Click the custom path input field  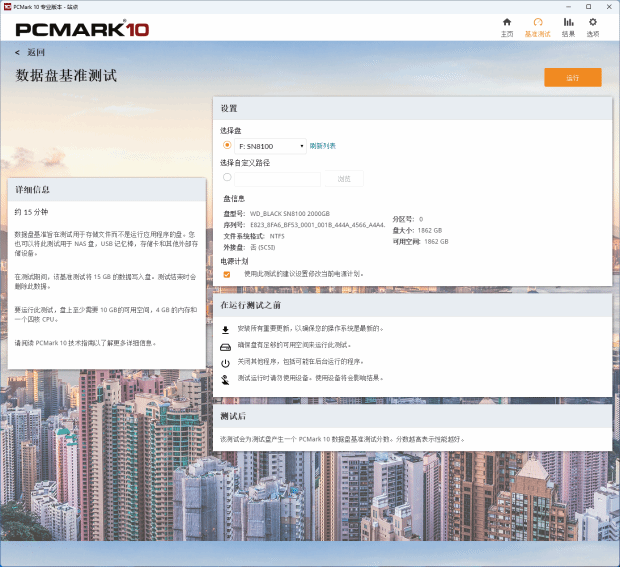pyautogui.click(x=278, y=179)
